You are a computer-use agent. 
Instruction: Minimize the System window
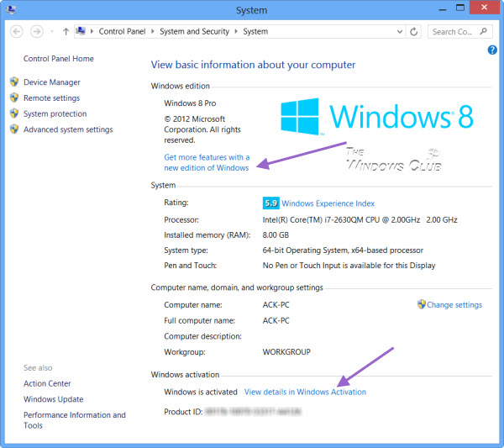point(443,9)
